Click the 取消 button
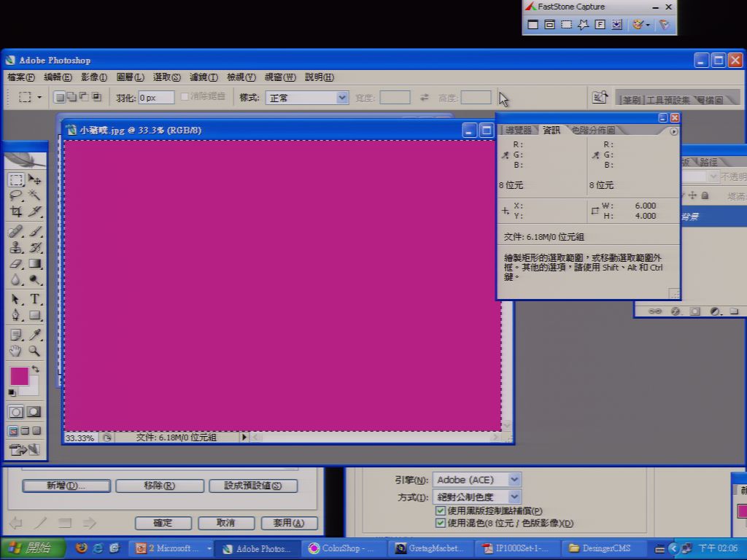 click(226, 523)
